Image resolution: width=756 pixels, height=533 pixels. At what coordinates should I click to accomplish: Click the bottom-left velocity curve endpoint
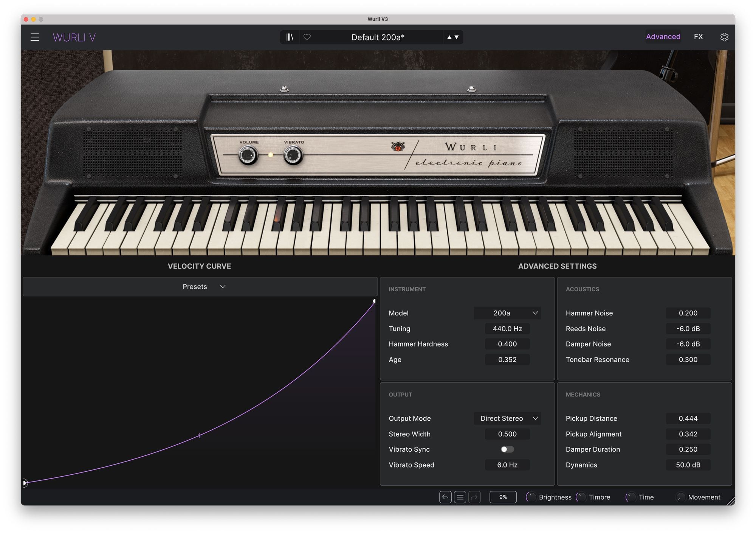pos(25,483)
